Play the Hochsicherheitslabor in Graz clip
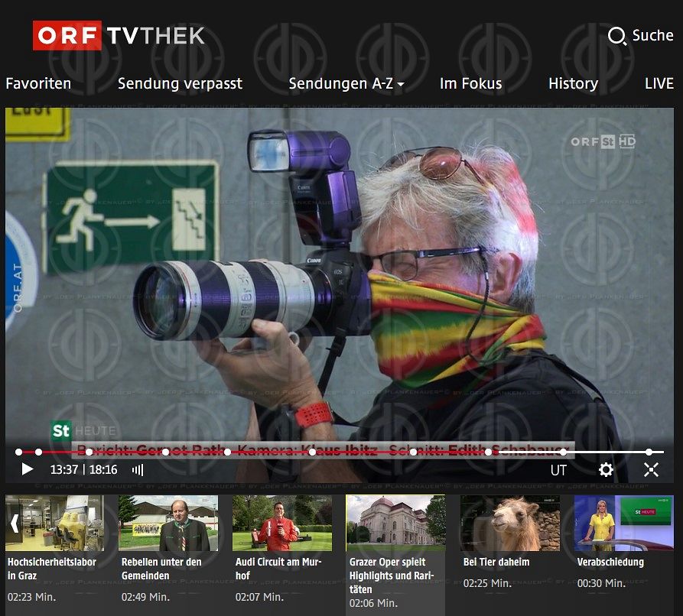683x616 pixels. tap(54, 524)
